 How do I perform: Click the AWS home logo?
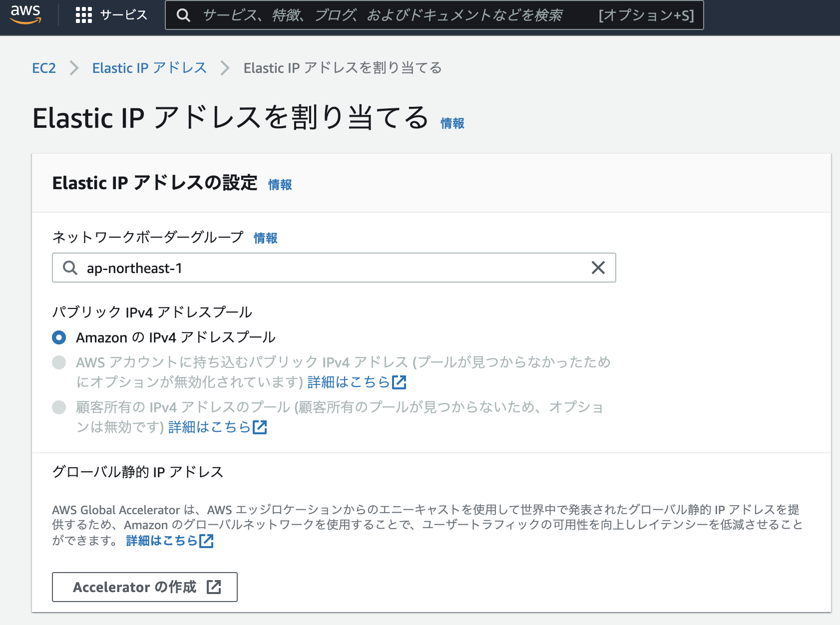(x=26, y=15)
